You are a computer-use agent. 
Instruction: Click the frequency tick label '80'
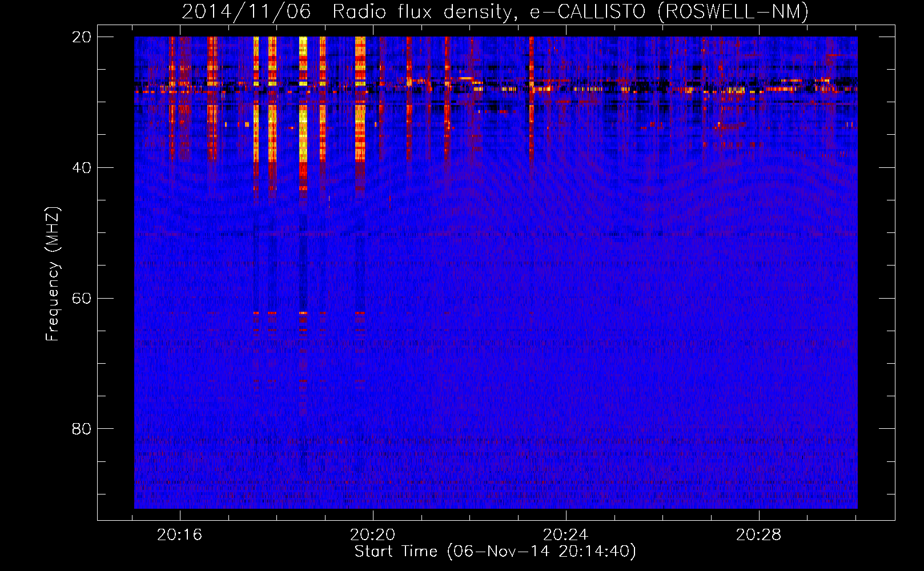coord(82,429)
